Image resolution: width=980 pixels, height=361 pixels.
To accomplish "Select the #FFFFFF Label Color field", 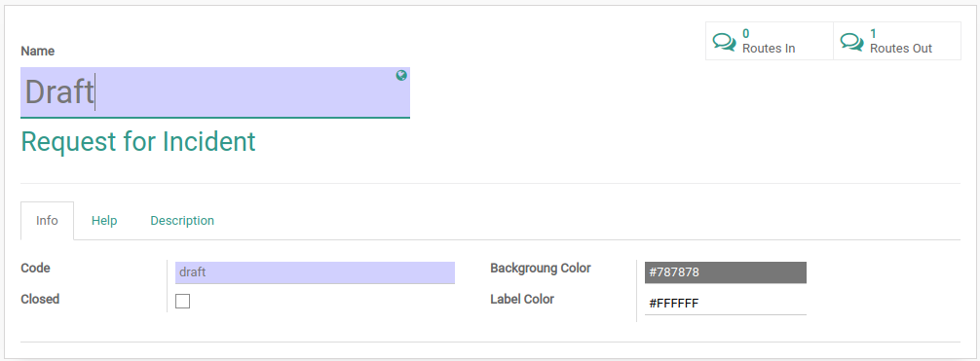I will (726, 304).
